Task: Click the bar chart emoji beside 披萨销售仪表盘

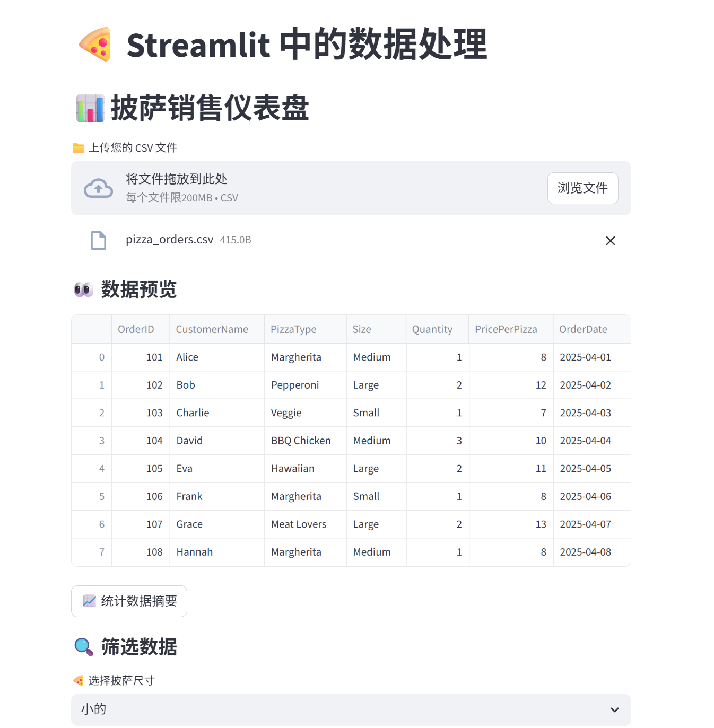Action: [x=90, y=108]
